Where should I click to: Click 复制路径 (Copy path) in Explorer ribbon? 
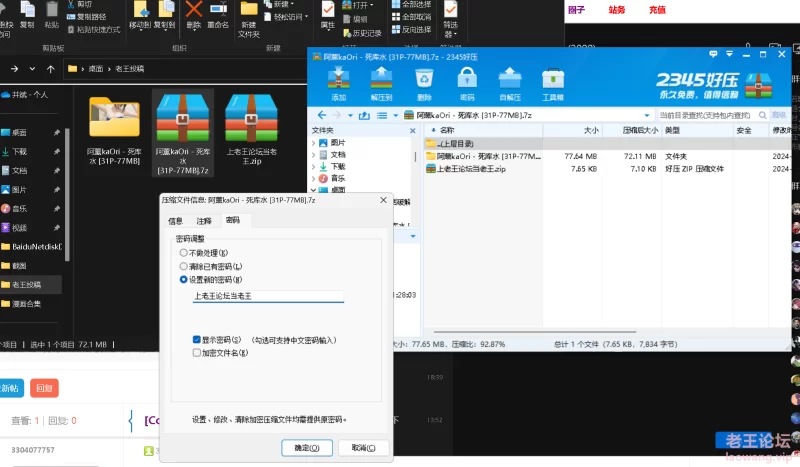point(87,17)
